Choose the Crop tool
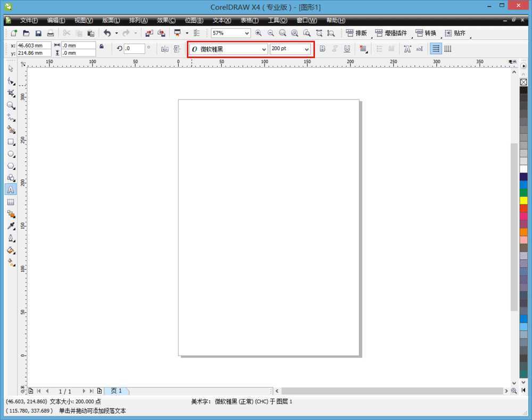Screen dimensions: 532x420 11,93
